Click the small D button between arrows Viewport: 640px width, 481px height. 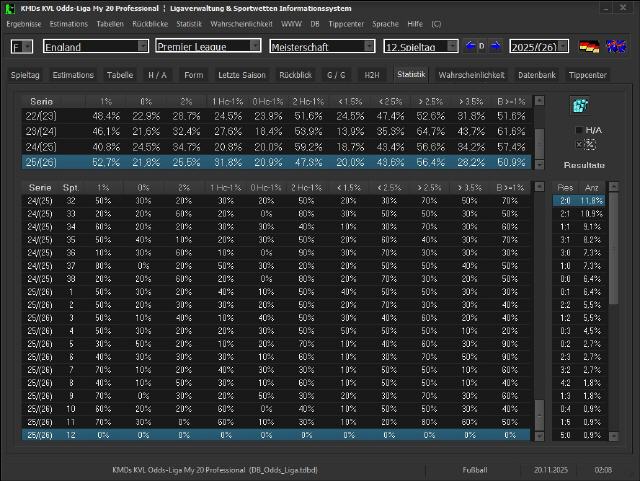(484, 46)
